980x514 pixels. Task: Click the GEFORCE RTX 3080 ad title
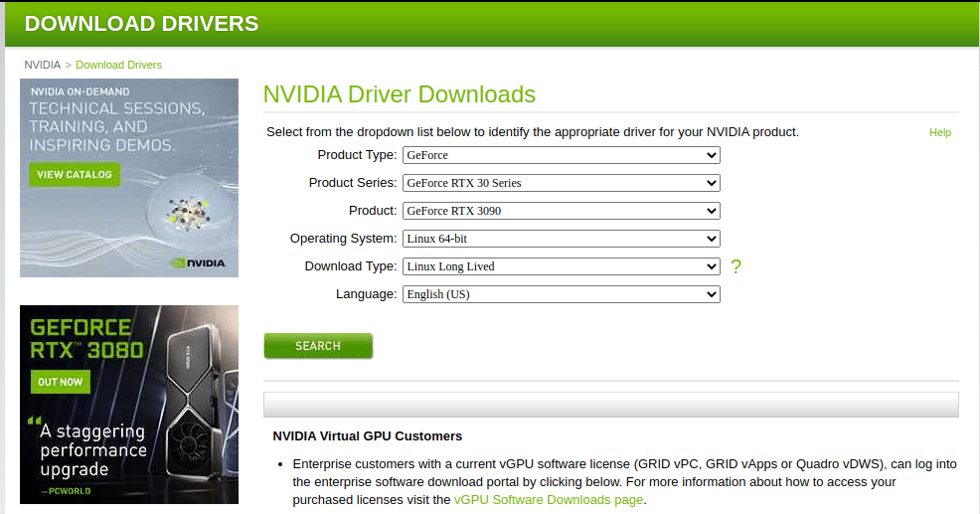coord(86,339)
